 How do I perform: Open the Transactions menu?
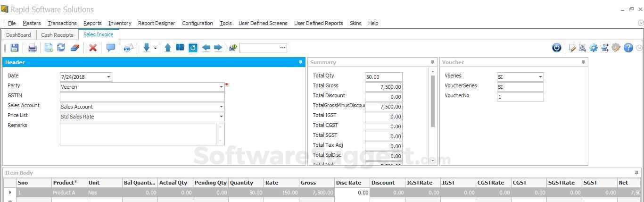pyautogui.click(x=62, y=23)
